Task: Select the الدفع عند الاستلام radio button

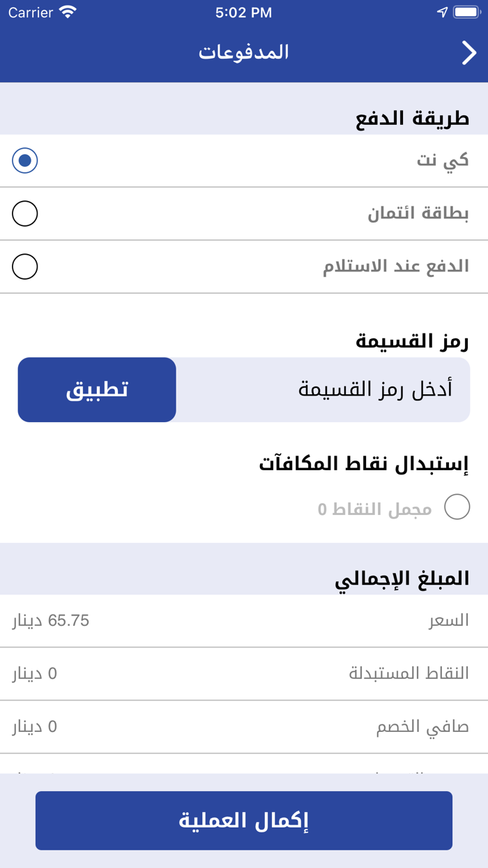Action: coord(25,267)
